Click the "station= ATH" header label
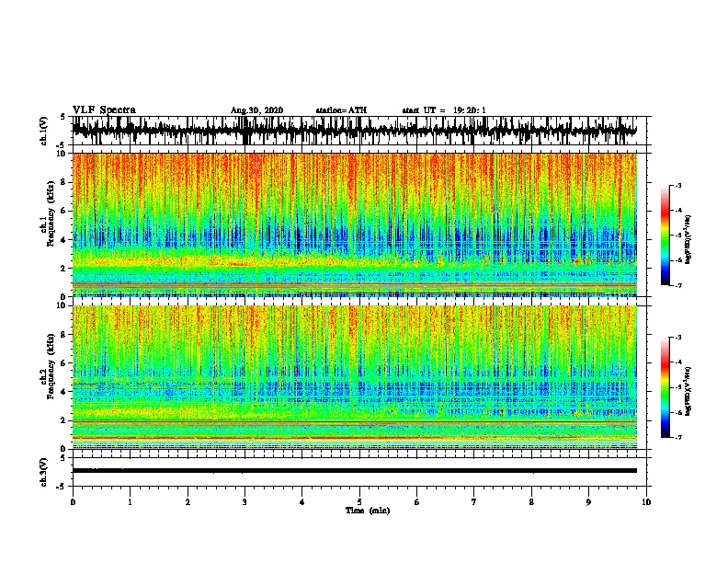728x563 pixels. click(341, 110)
